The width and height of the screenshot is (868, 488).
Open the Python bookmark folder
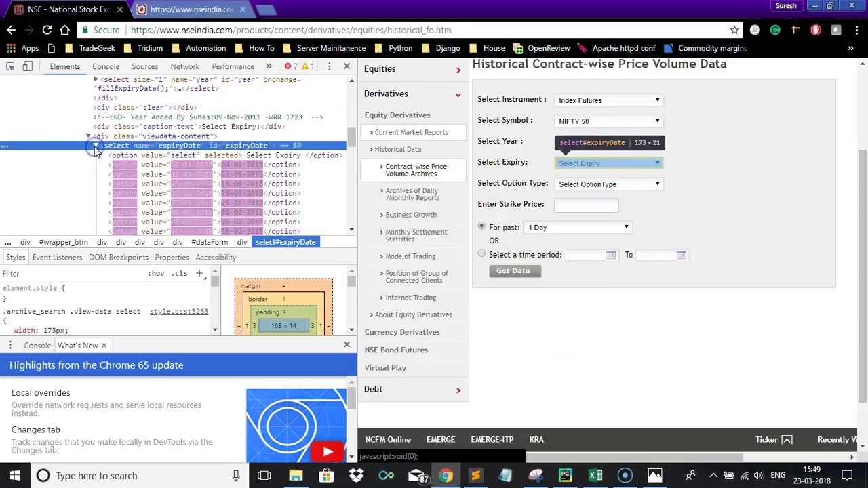[x=393, y=48]
